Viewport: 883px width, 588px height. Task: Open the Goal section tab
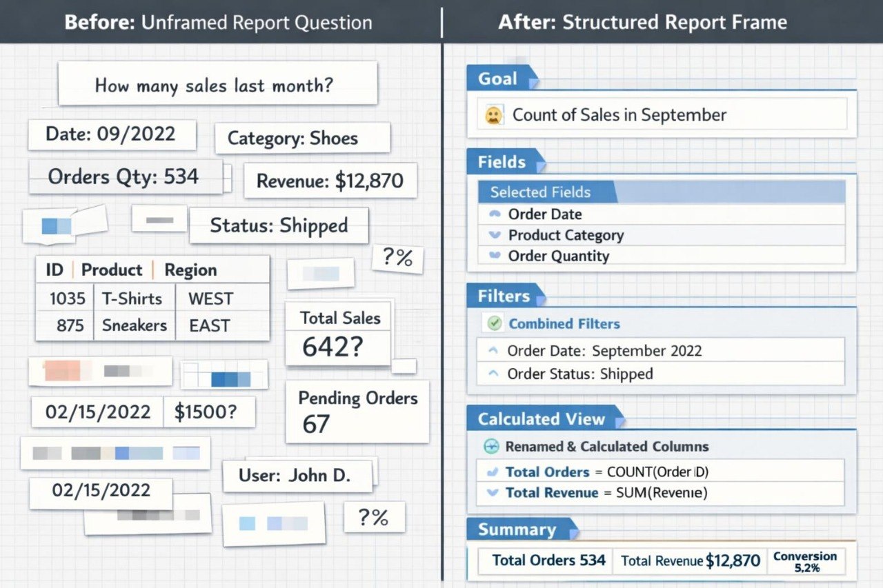coord(502,79)
